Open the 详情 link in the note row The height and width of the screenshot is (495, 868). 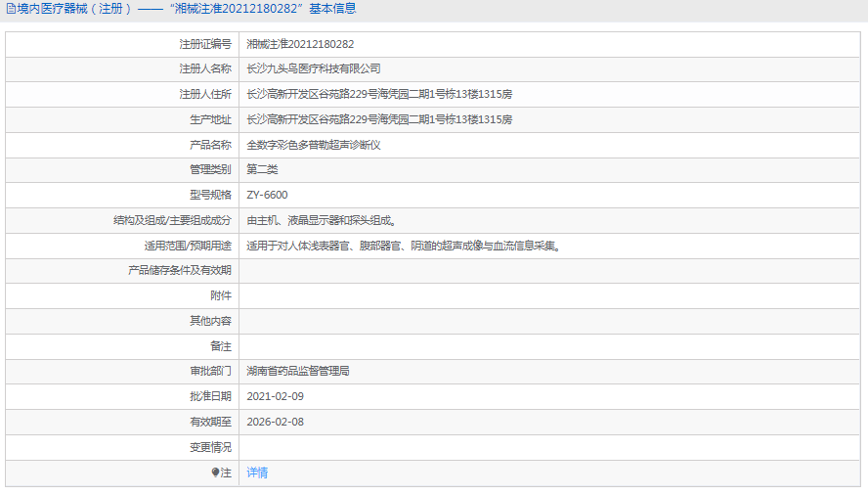click(257, 472)
